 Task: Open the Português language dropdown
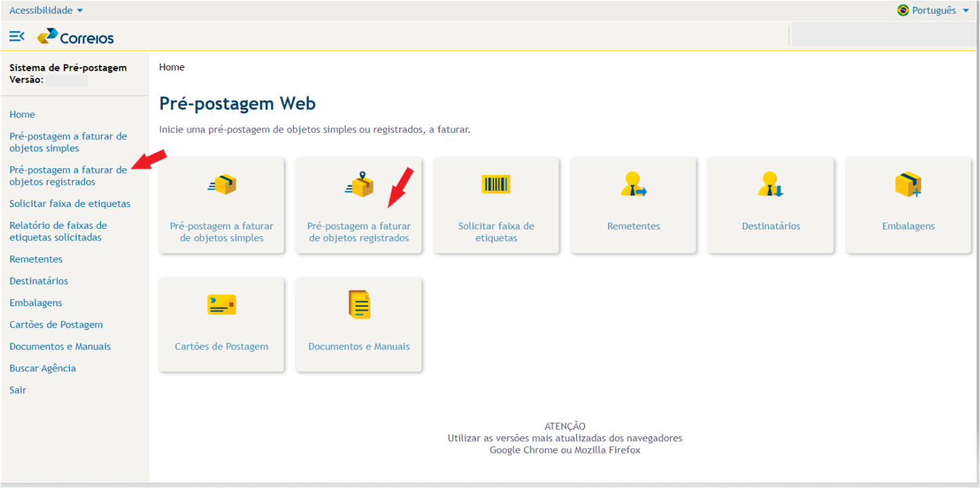934,10
